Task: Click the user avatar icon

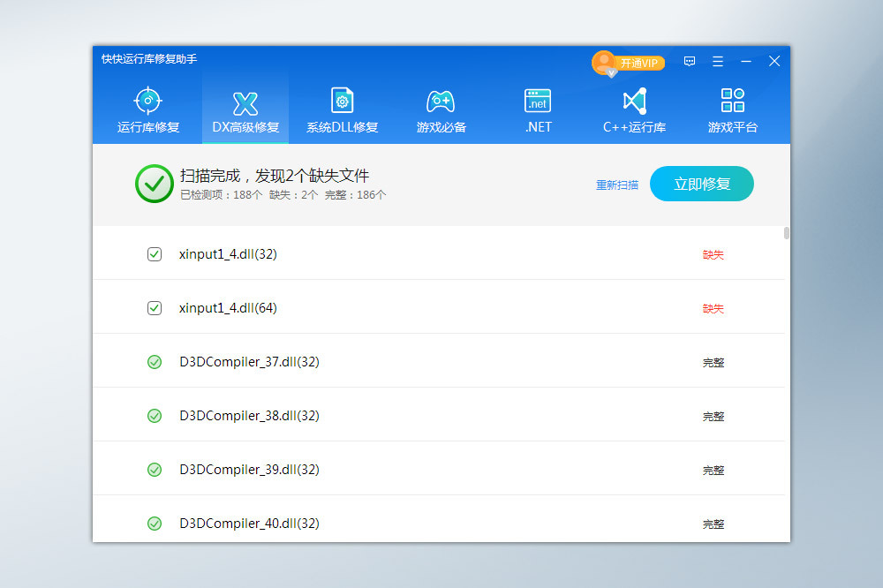Action: tap(604, 62)
